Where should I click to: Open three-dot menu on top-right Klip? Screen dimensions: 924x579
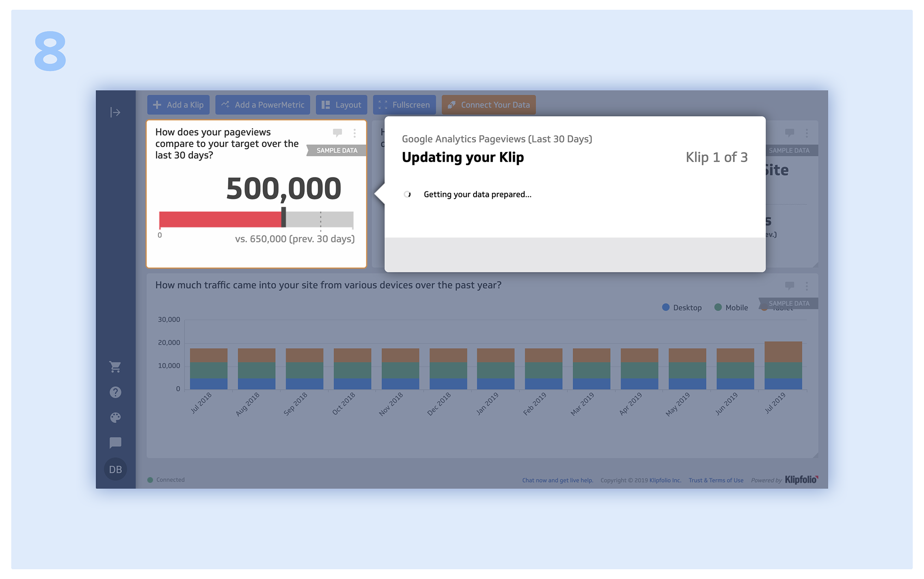807,133
